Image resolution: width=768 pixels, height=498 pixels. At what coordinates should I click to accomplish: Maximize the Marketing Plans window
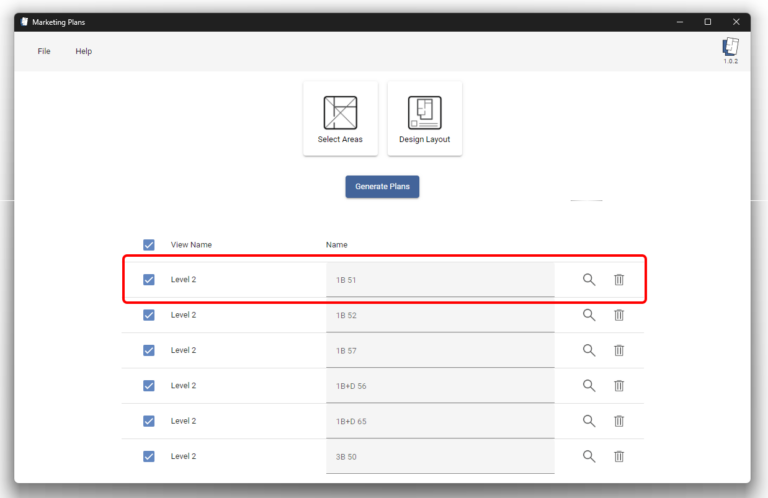coord(708,22)
